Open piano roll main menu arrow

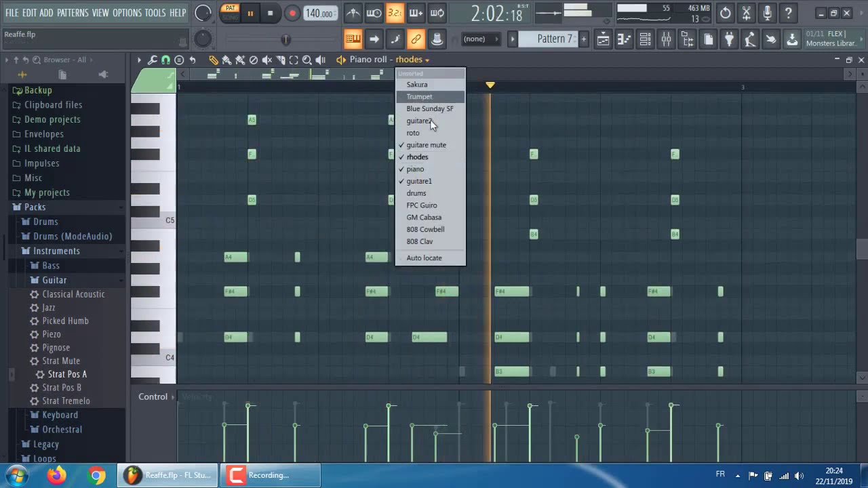pyautogui.click(x=139, y=60)
